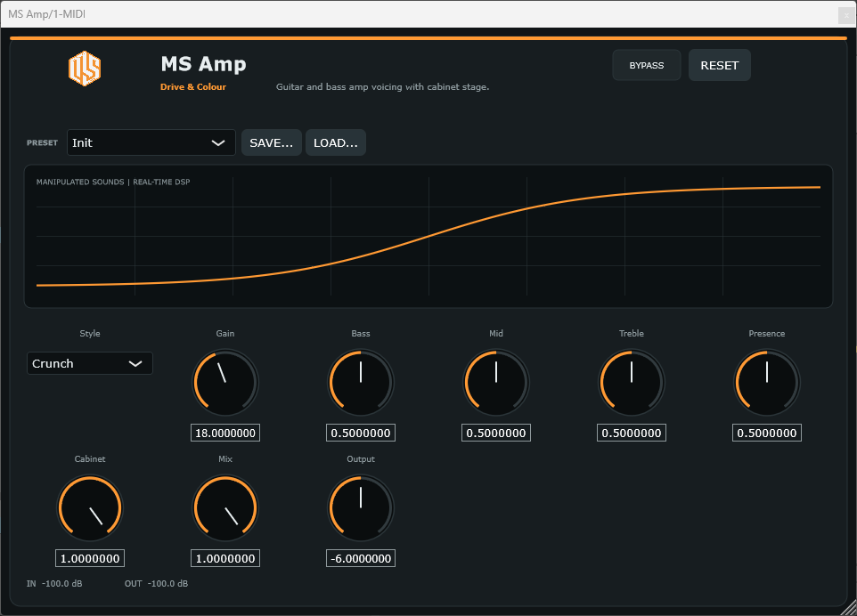
Task: Click the LOAD... preset button
Action: click(336, 142)
